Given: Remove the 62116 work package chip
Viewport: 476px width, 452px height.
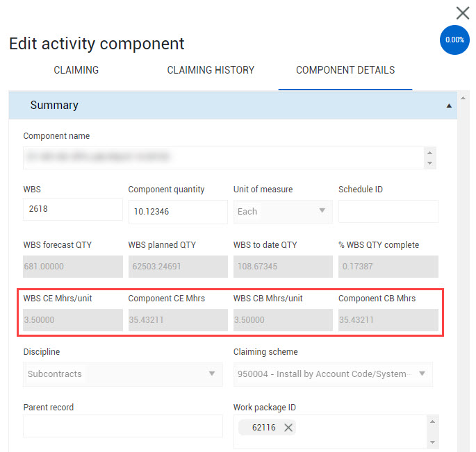Looking at the screenshot, I should [x=288, y=428].
